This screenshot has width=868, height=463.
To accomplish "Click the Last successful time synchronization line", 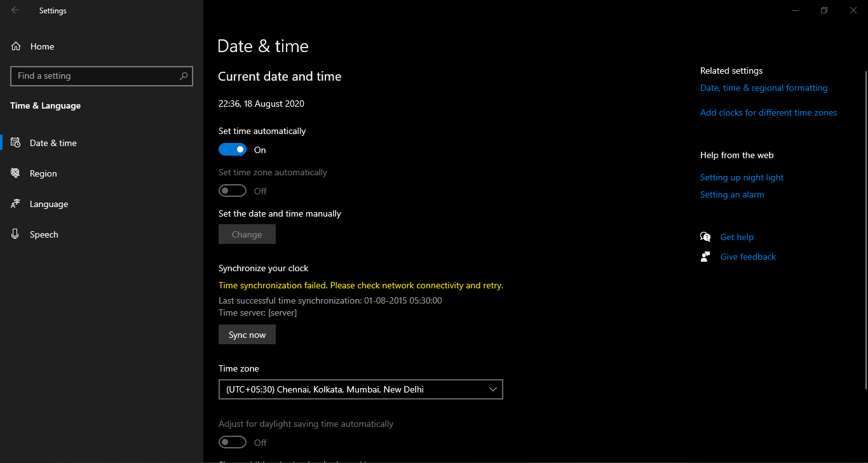I will pos(330,300).
